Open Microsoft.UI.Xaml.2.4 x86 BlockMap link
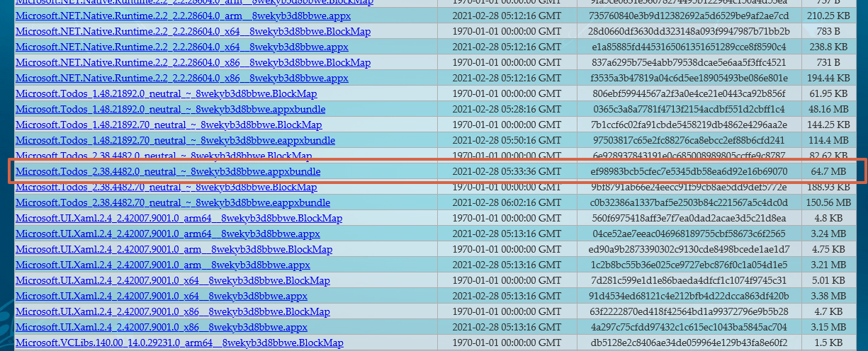868x351 pixels. coord(173,311)
